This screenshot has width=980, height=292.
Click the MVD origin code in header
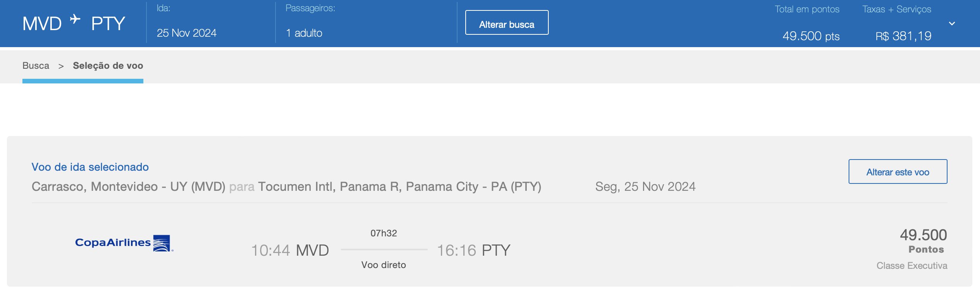(42, 24)
